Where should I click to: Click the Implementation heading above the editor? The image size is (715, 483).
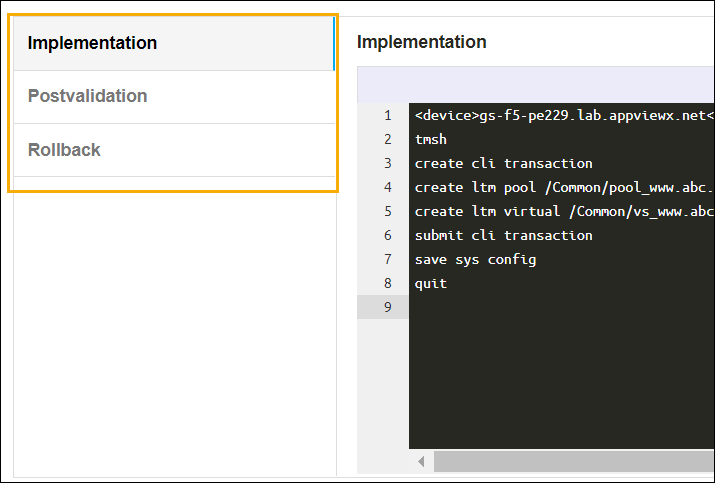click(422, 42)
